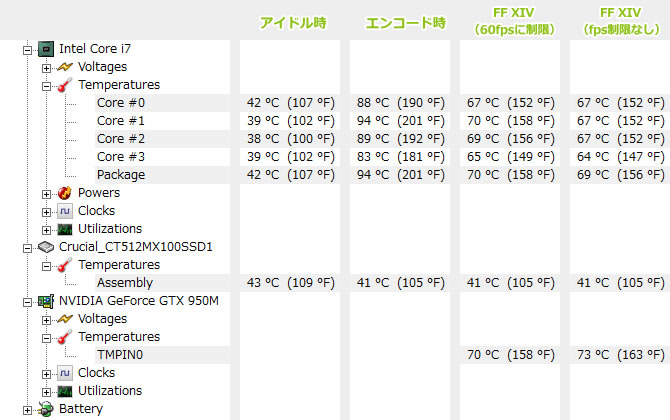Expand the Utilizations node under NVIDIA GeForce
This screenshot has width=670, height=420.
click(46, 392)
